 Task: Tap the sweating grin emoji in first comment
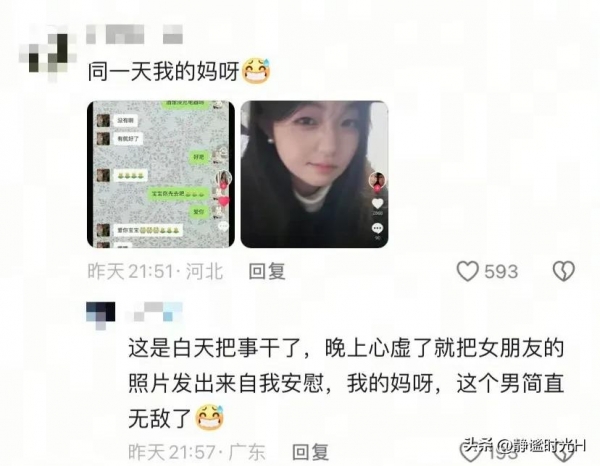point(257,71)
